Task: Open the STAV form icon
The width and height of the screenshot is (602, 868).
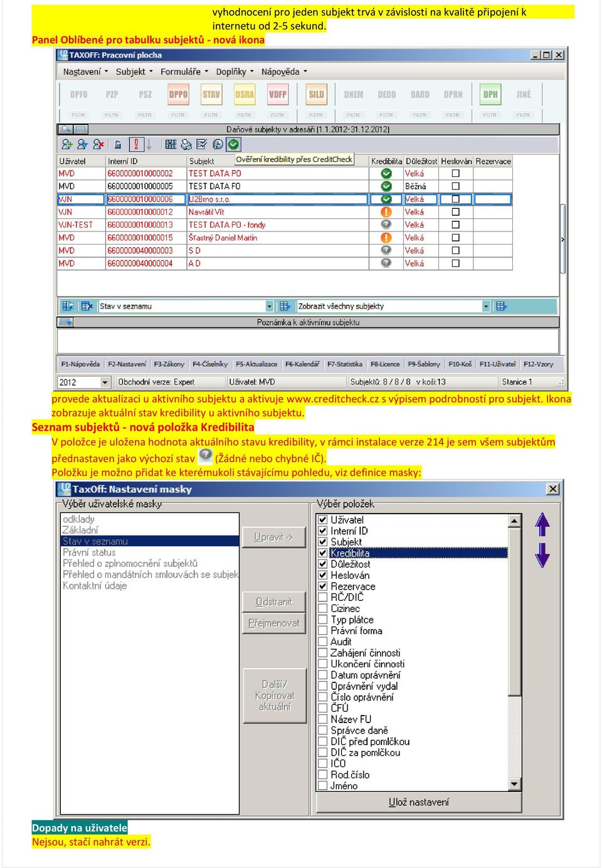Action: (x=211, y=95)
